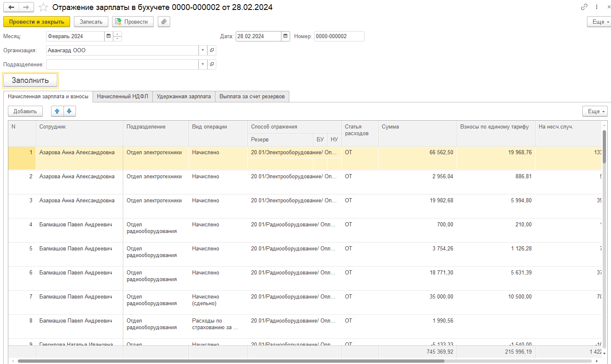Click Провести и закрыть button

coord(37,22)
